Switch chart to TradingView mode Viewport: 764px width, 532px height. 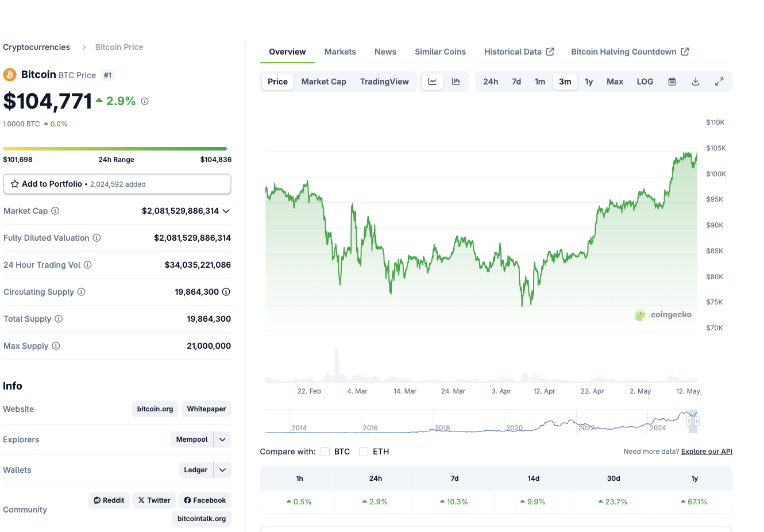click(384, 82)
